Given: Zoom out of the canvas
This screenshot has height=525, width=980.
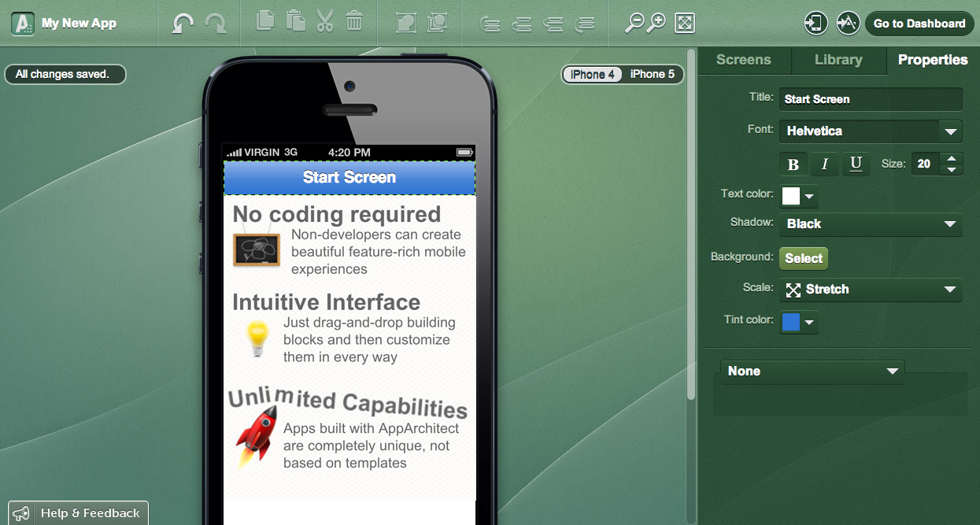Looking at the screenshot, I should [634, 23].
